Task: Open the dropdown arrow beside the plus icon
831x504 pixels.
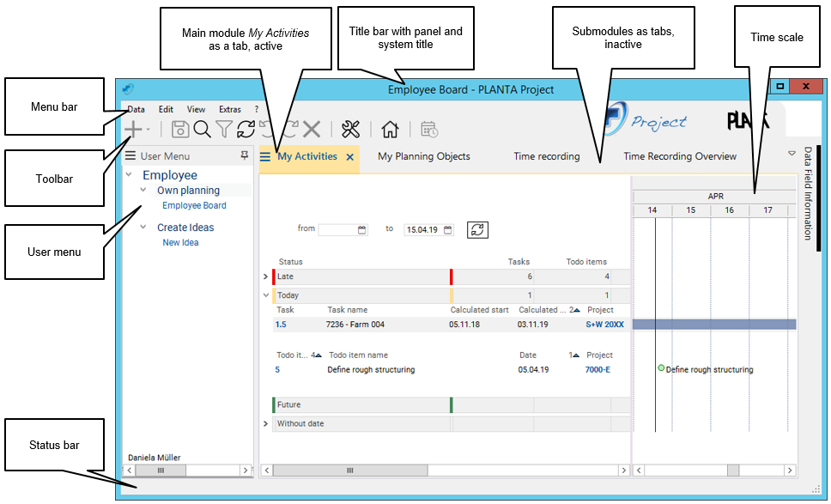Action: tap(149, 129)
